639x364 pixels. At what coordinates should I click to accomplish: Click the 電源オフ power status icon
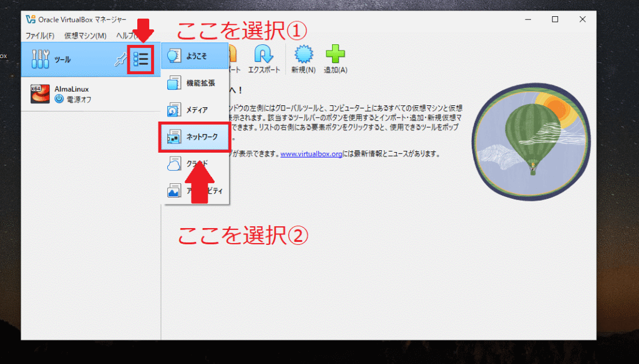click(x=59, y=99)
